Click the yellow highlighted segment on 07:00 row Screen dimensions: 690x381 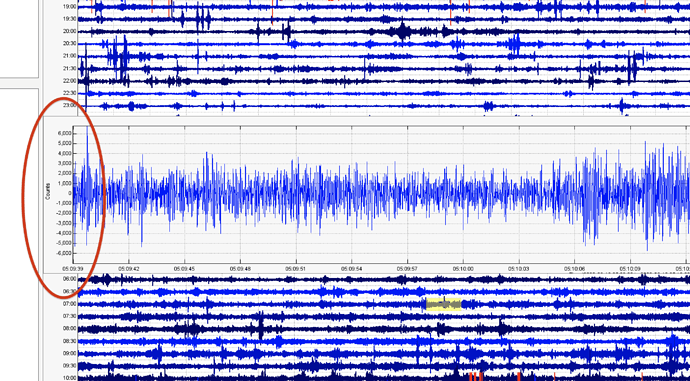(x=443, y=304)
